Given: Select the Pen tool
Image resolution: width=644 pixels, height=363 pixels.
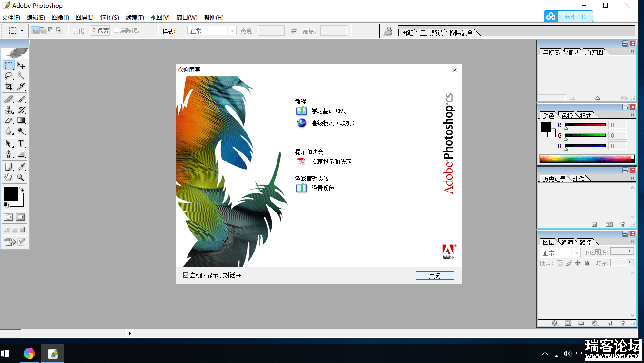Looking at the screenshot, I should click(9, 154).
